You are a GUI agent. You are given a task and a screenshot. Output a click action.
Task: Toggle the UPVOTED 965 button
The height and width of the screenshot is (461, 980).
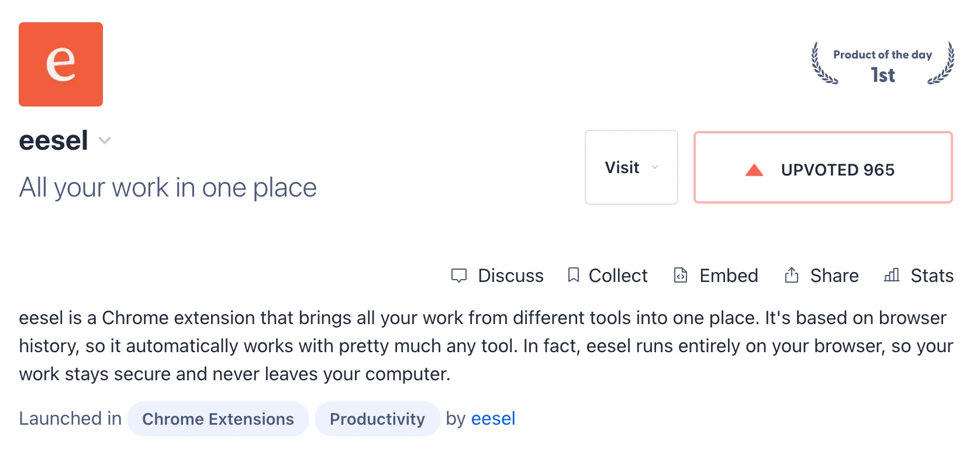click(823, 167)
